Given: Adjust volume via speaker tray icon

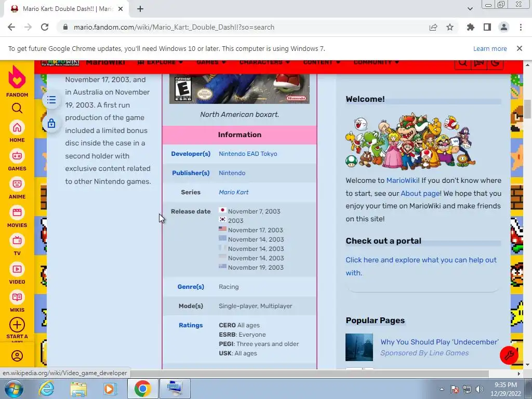Looking at the screenshot, I should coord(480,389).
